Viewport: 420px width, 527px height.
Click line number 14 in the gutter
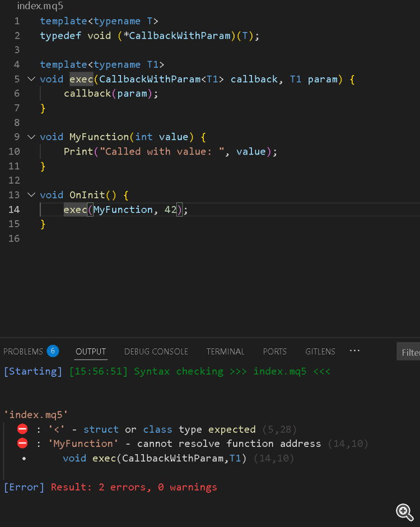[13, 209]
